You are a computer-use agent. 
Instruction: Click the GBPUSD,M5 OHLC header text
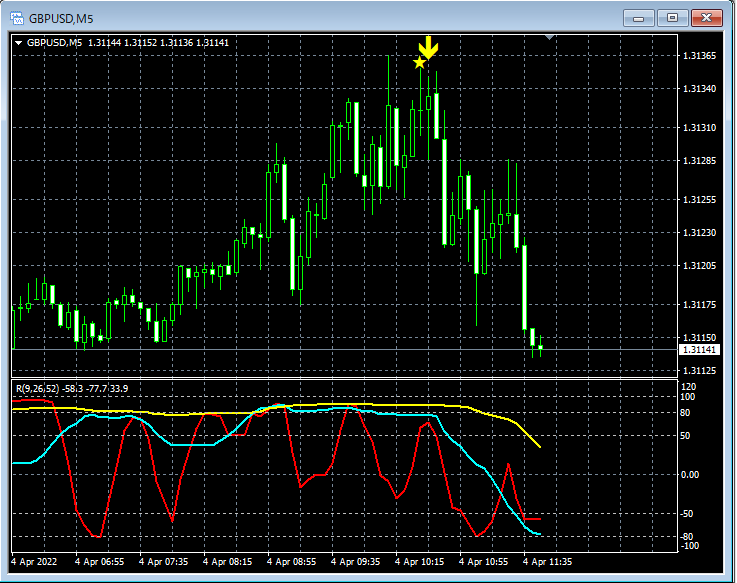click(128, 43)
